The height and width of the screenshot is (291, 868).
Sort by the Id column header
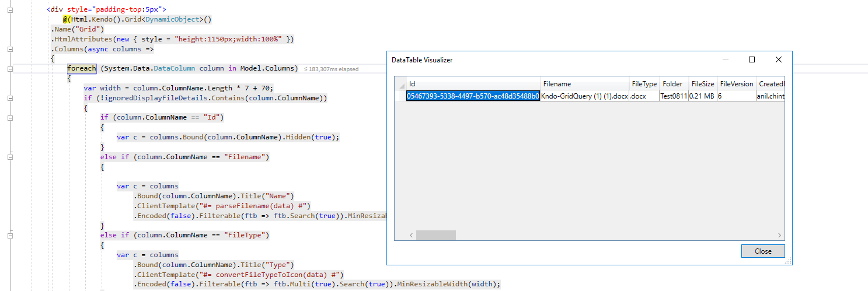click(473, 84)
